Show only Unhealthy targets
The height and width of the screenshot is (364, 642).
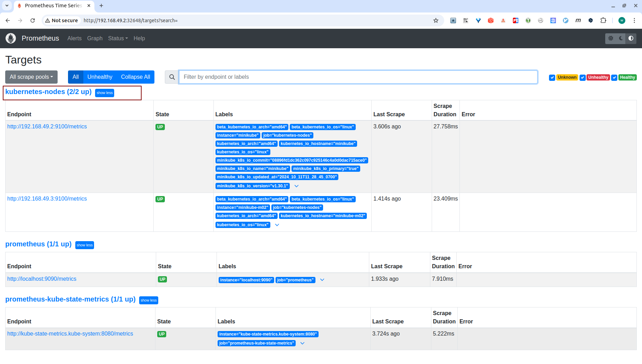click(x=100, y=77)
